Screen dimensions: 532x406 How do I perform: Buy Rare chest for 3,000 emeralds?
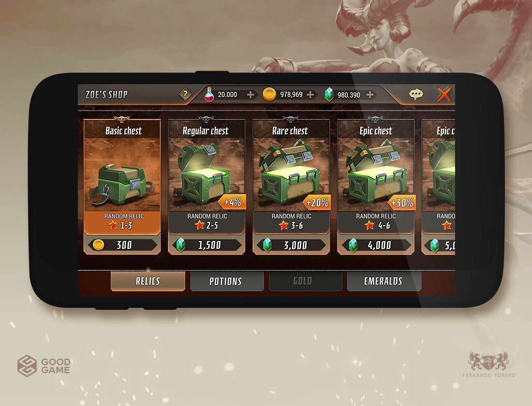[291, 245]
